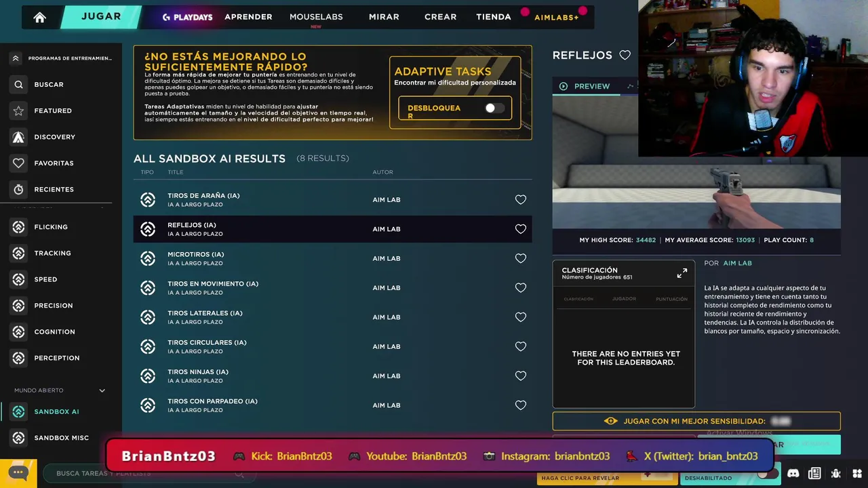Favorite Tiros en Movimiento (IA) heart
Screen dimensions: 868x488
(x=520, y=287)
